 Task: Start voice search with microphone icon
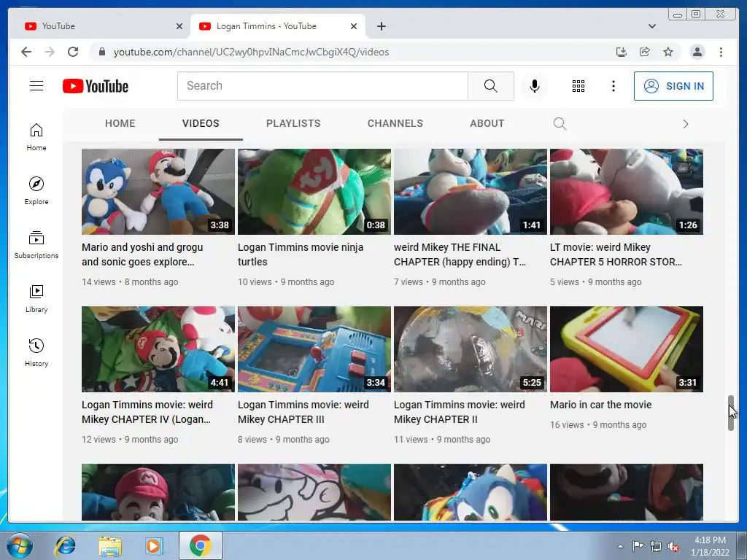[x=535, y=86]
